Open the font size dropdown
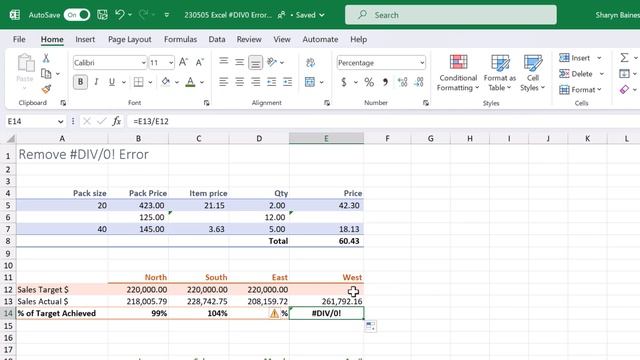 [x=171, y=63]
